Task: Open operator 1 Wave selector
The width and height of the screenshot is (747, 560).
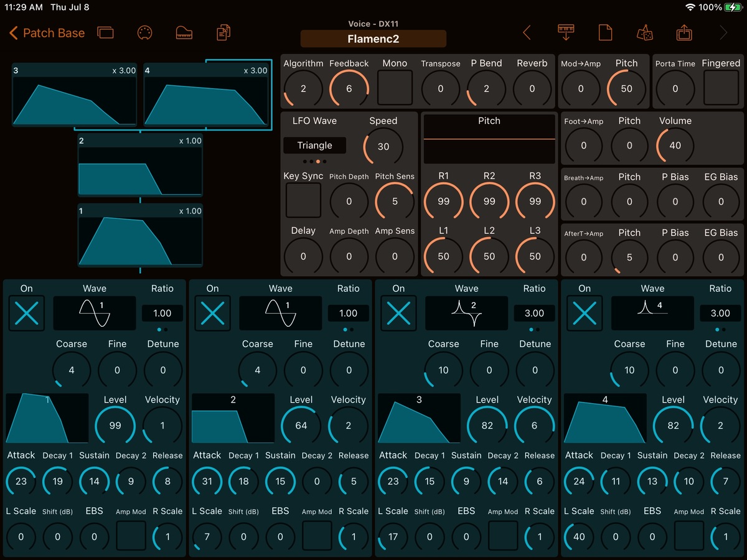Action: pos(95,313)
